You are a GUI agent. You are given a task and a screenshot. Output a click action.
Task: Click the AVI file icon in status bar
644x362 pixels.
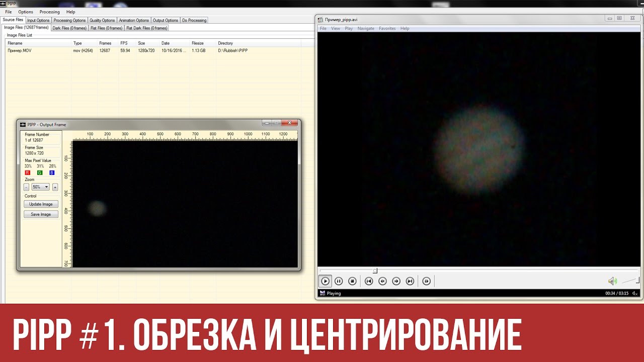322,293
